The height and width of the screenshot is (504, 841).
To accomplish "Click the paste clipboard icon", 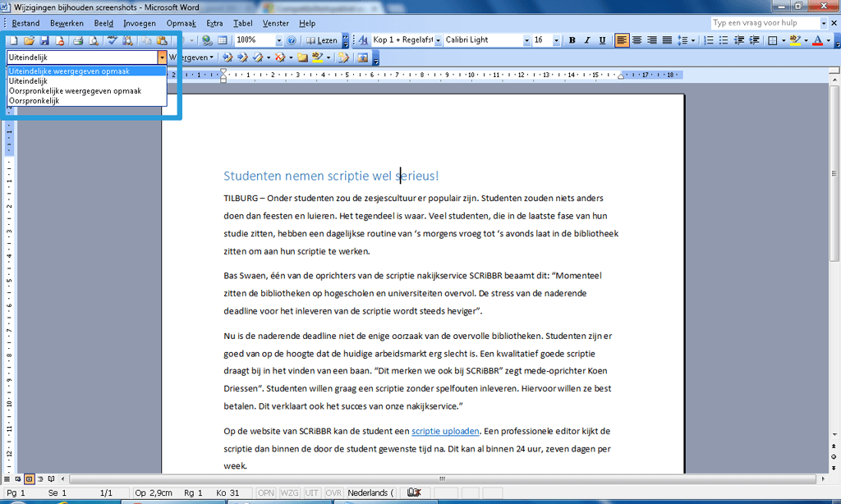I will point(162,40).
